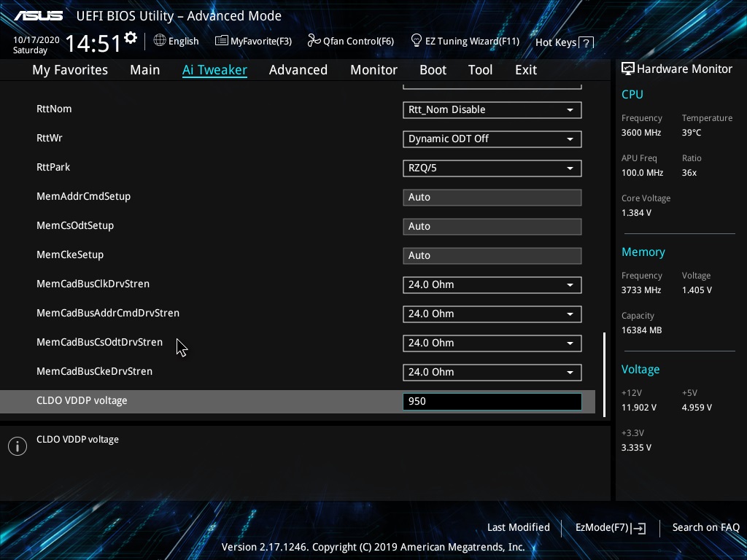Select the RttPark label
Viewport: 747px width, 560px height.
click(x=53, y=167)
